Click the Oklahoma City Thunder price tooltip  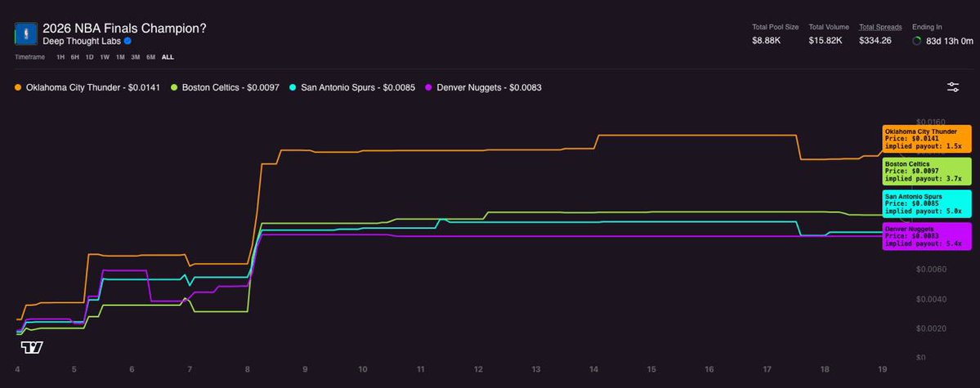[927, 139]
